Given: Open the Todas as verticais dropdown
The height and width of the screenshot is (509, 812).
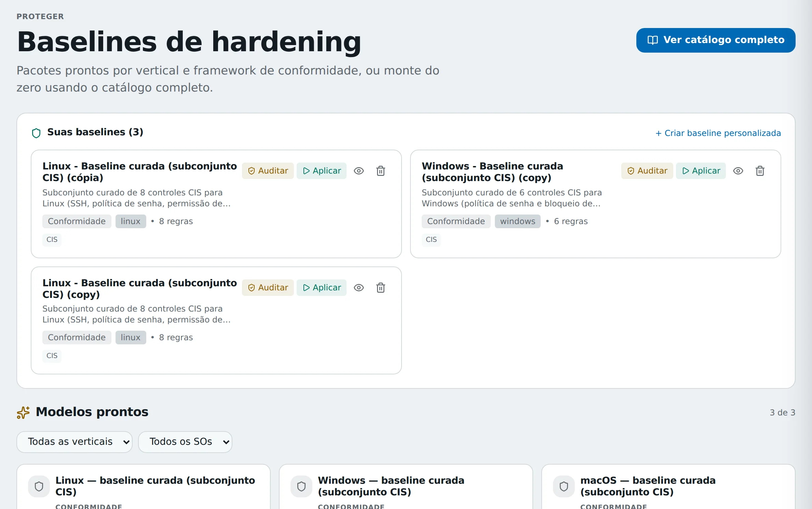Looking at the screenshot, I should coord(75,442).
